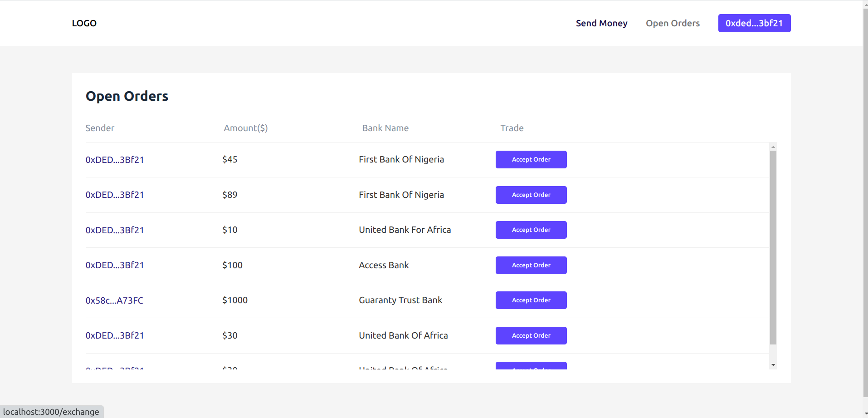The width and height of the screenshot is (868, 418).
Task: Open the Send Money page
Action: click(x=601, y=23)
